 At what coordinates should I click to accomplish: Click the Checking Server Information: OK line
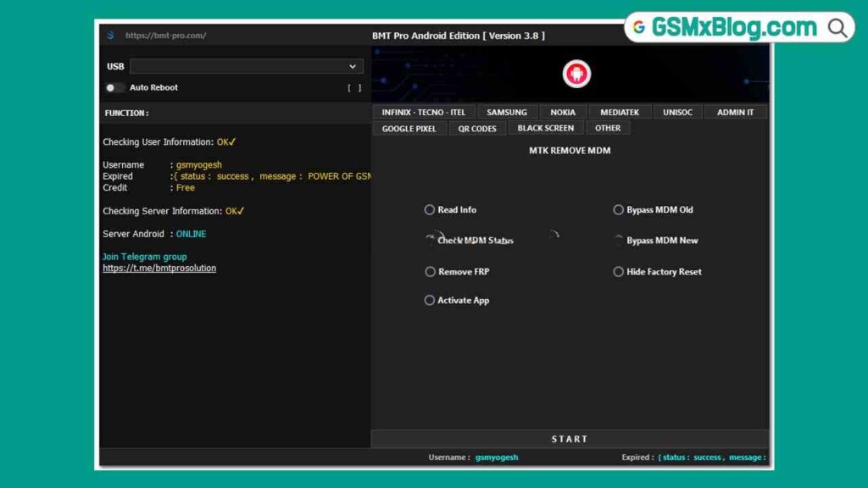pos(173,211)
